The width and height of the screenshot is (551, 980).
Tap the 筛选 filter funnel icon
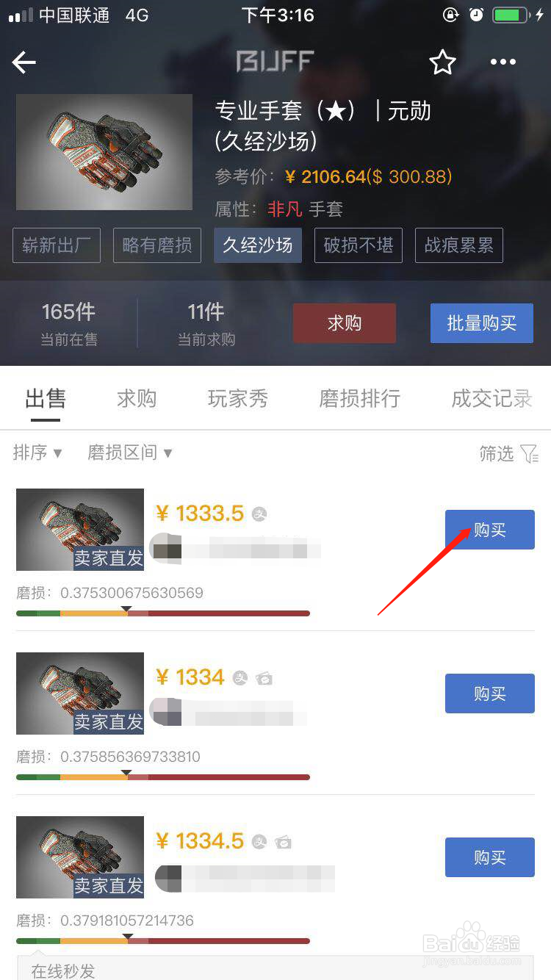click(x=529, y=454)
